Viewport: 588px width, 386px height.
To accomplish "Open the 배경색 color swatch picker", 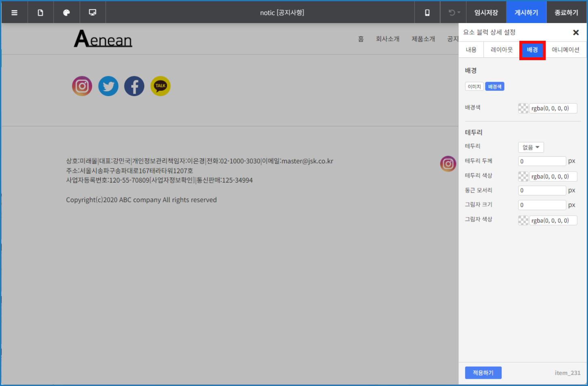I will click(x=523, y=108).
